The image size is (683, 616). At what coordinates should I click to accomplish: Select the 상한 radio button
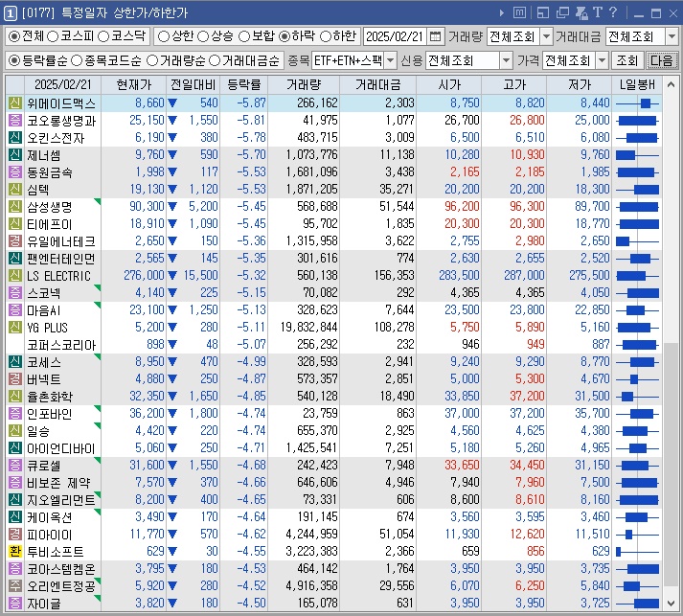pos(164,36)
